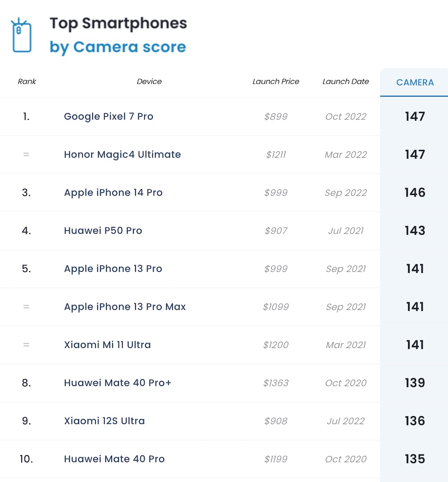
Task: Select Huawei P50 Pro device link
Action: pyautogui.click(x=103, y=230)
